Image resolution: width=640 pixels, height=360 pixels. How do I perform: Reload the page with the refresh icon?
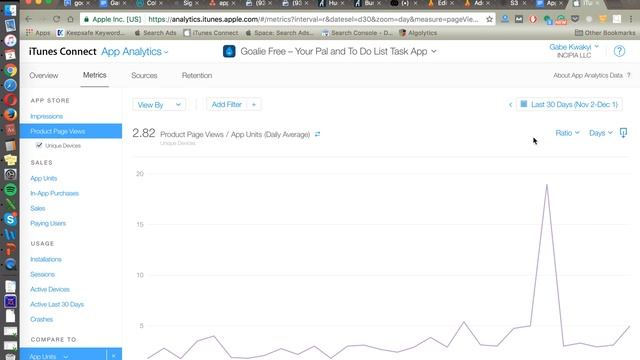coord(56,19)
